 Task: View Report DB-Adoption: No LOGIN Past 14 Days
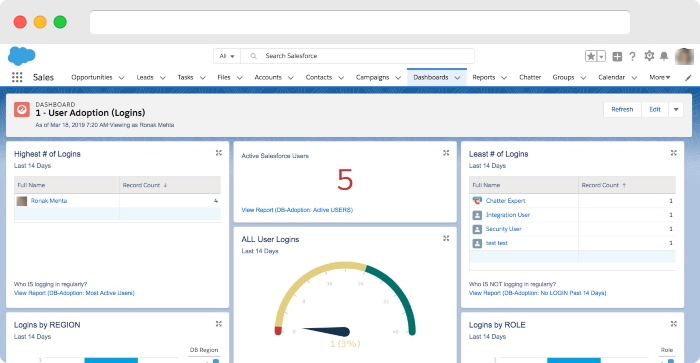click(x=538, y=293)
